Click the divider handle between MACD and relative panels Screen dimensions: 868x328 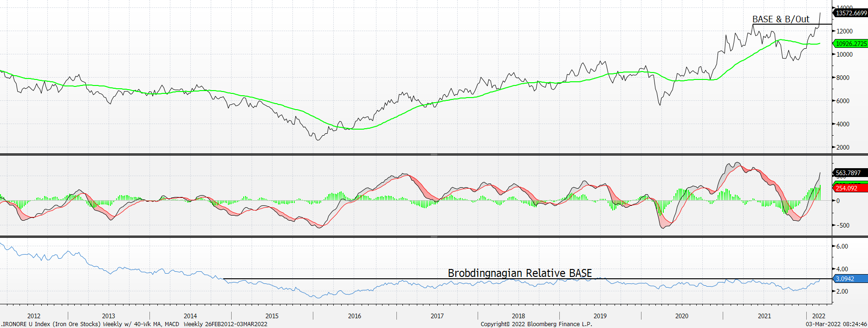434,236
